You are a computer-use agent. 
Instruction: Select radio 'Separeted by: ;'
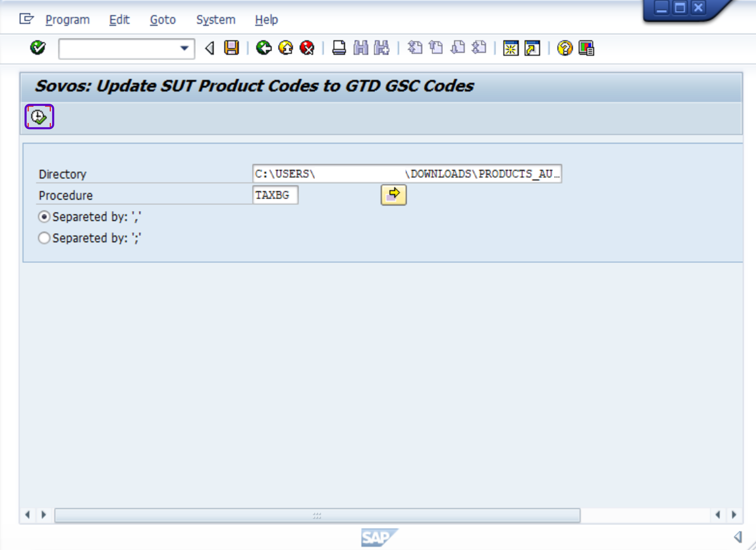[x=44, y=238]
